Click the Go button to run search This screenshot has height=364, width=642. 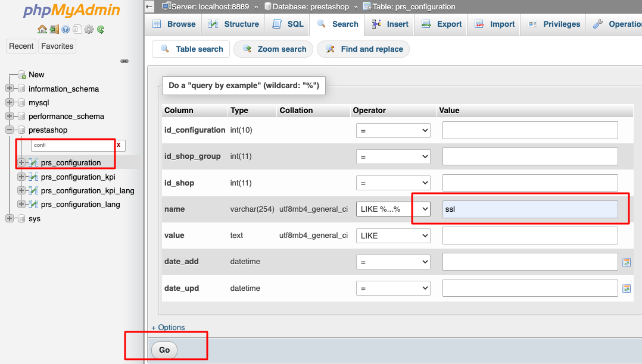(x=164, y=350)
